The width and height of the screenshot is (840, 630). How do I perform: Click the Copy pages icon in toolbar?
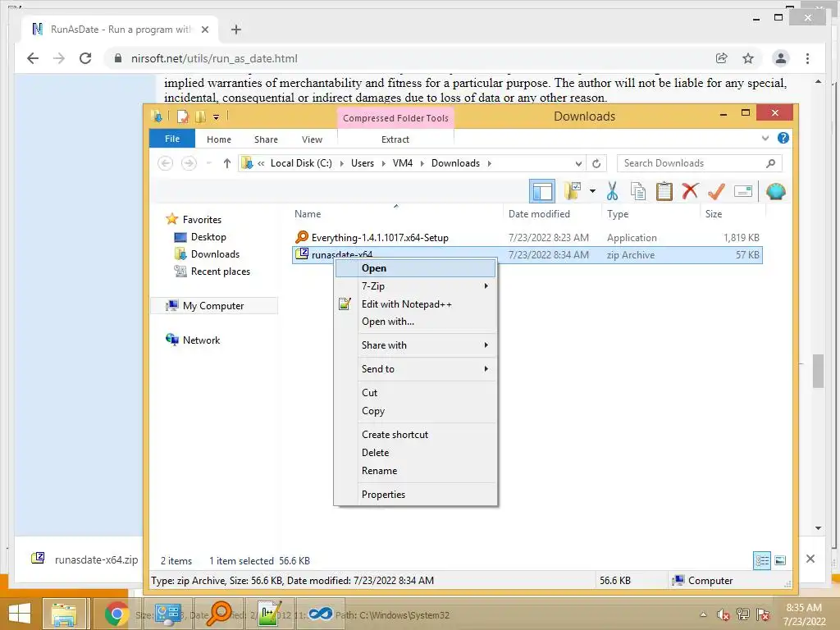click(x=637, y=190)
